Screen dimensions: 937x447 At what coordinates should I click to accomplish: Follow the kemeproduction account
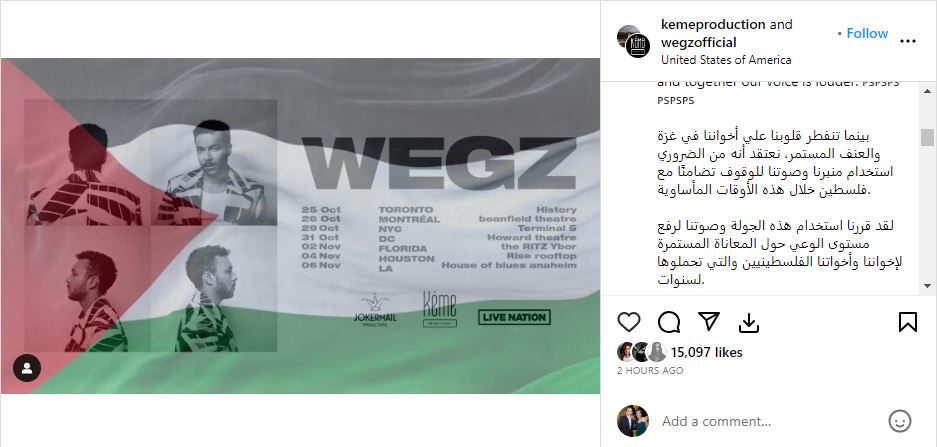(867, 33)
